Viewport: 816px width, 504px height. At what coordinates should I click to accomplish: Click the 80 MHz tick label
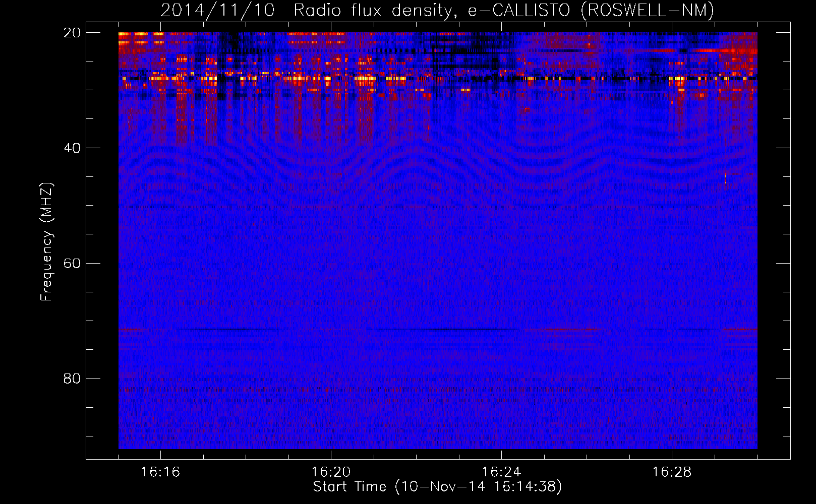[x=72, y=379]
